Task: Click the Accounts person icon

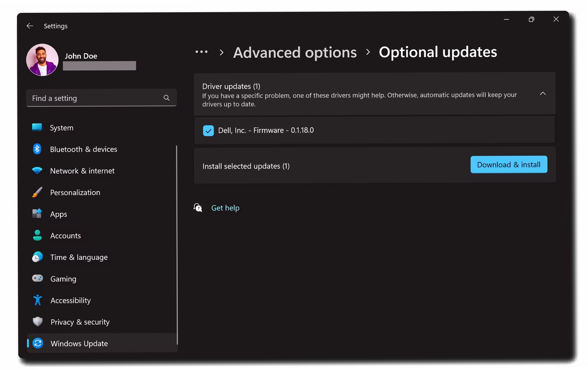Action: (x=37, y=235)
